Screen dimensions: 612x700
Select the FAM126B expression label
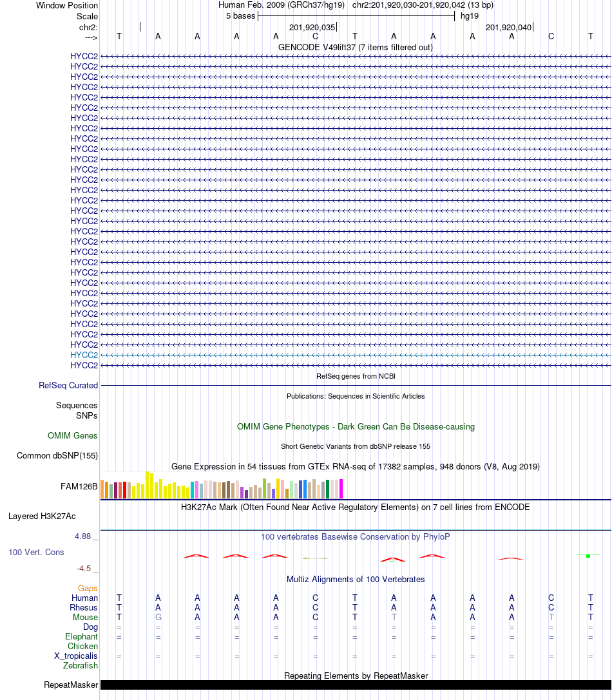[79, 487]
